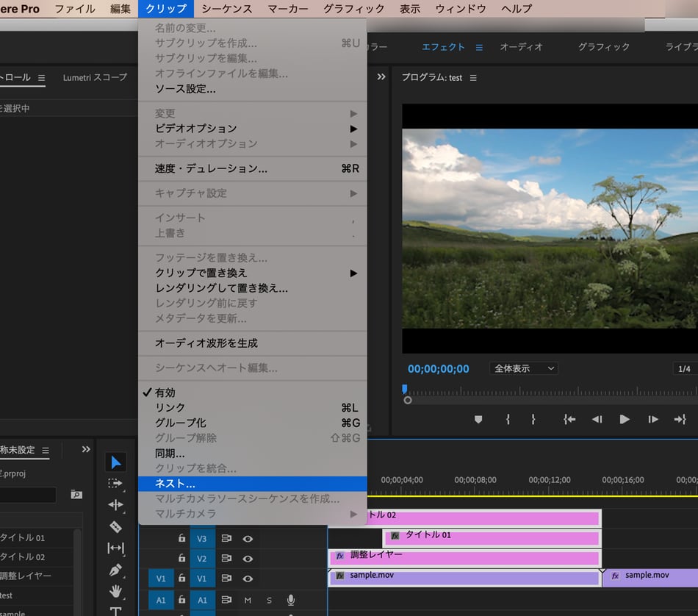
Task: Open the シーケンス menu in menu bar
Action: point(226,9)
